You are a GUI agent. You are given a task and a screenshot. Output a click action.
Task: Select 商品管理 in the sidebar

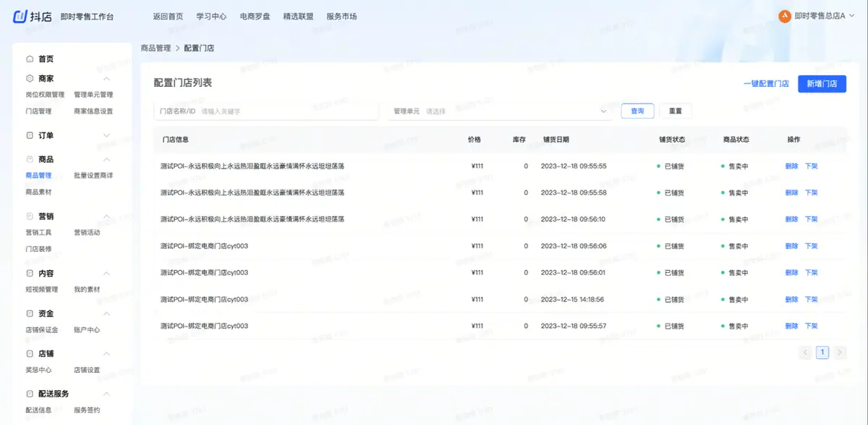[38, 175]
